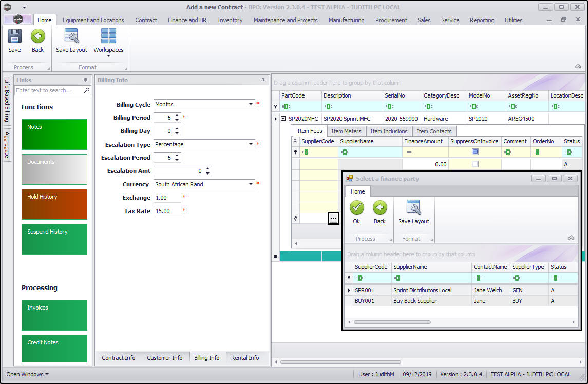Open the Billing Cycle dropdown
This screenshot has width=588, height=384.
pyautogui.click(x=251, y=104)
